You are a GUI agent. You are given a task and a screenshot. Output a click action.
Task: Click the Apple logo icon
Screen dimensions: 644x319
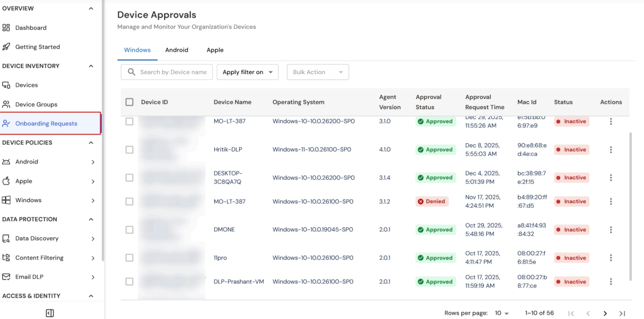[6, 181]
